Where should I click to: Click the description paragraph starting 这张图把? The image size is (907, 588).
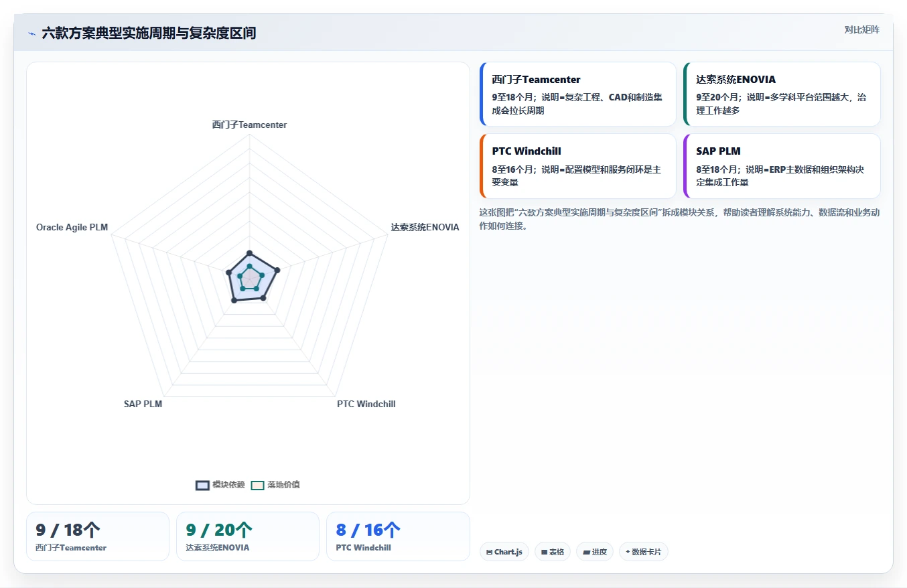pos(679,219)
